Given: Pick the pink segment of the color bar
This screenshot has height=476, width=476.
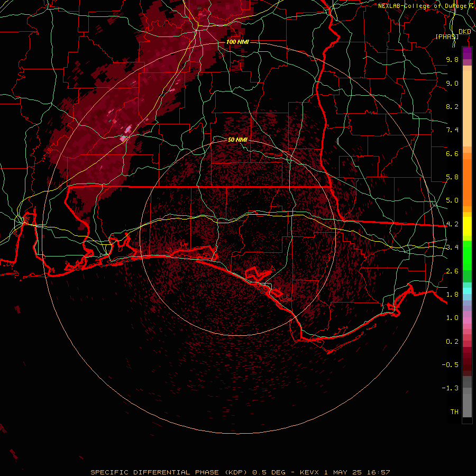Looking at the screenshot, I should 467,321.
